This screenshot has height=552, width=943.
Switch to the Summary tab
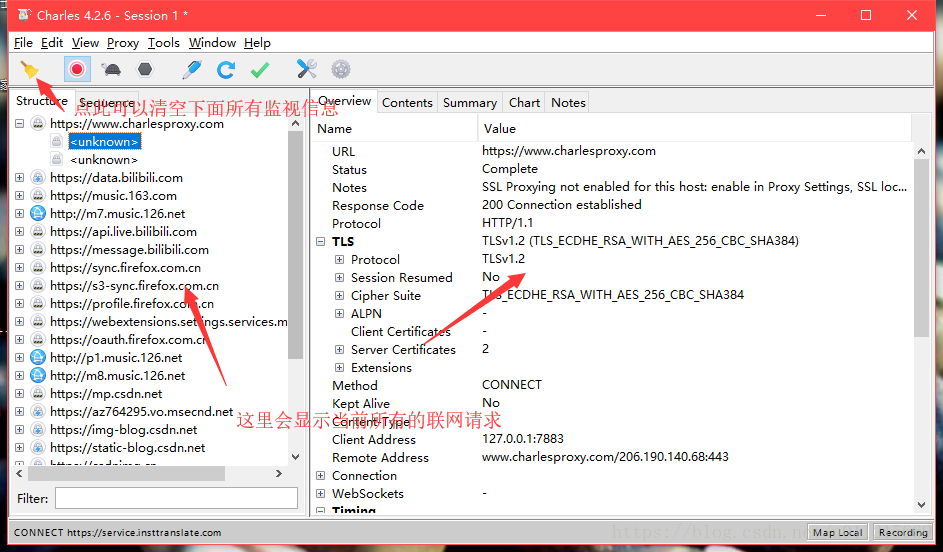pos(470,103)
